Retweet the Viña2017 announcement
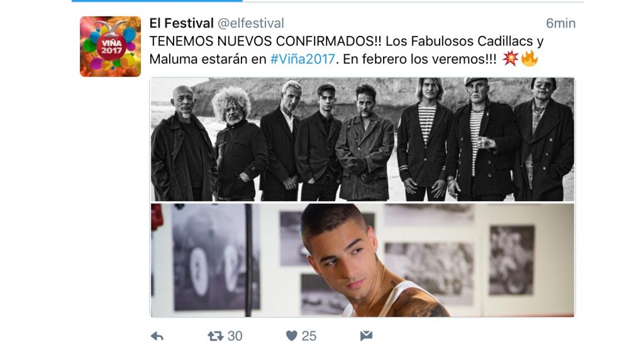 click(215, 336)
